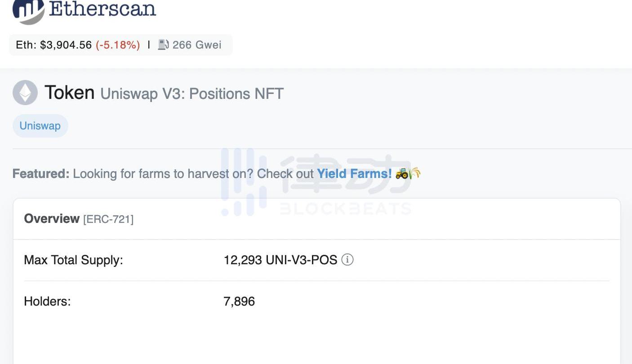Click the red -5.18% price change
The image size is (632, 364).
tap(118, 45)
